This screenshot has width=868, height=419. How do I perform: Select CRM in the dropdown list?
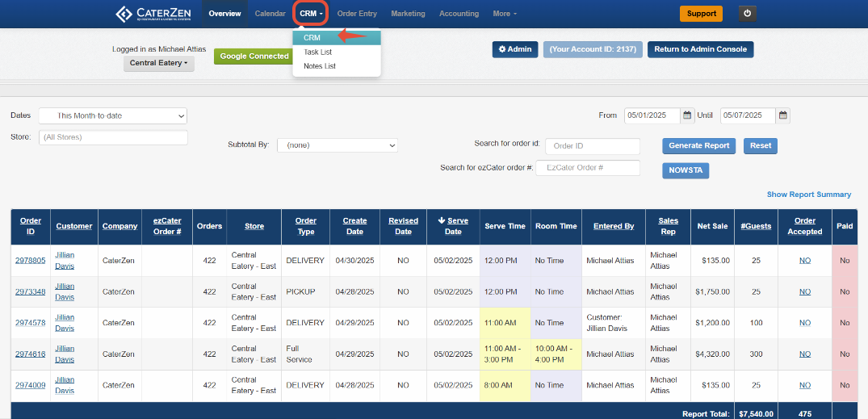tap(337, 38)
